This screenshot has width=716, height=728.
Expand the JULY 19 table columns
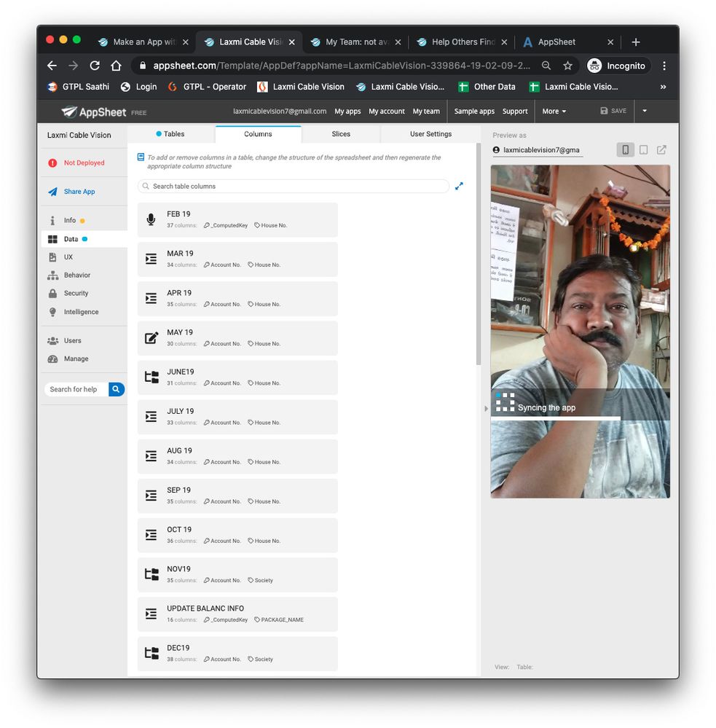[237, 416]
